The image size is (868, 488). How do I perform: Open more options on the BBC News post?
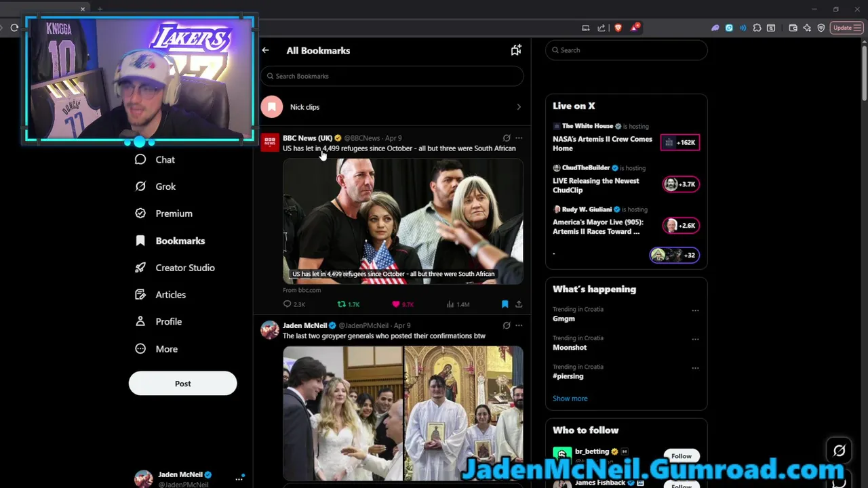[519, 138]
